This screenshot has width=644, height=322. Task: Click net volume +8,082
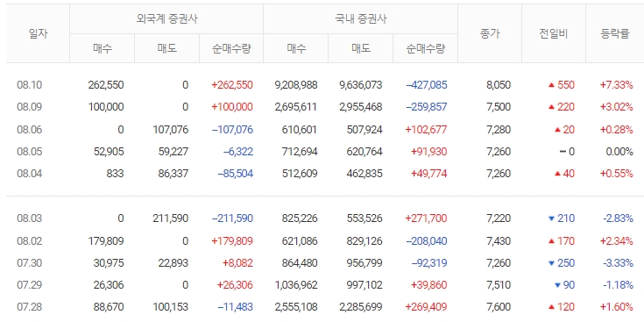[237, 263]
